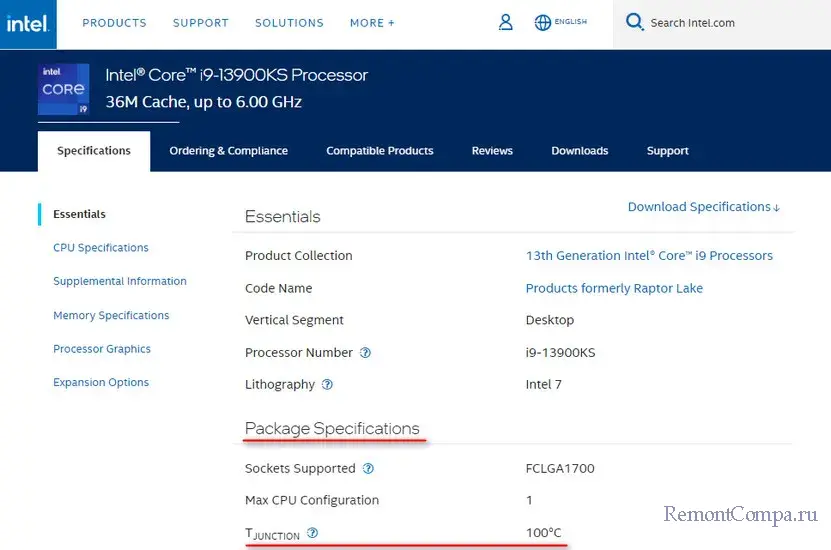831x550 pixels.
Task: Open the SOLUTIONS menu
Action: 289,23
